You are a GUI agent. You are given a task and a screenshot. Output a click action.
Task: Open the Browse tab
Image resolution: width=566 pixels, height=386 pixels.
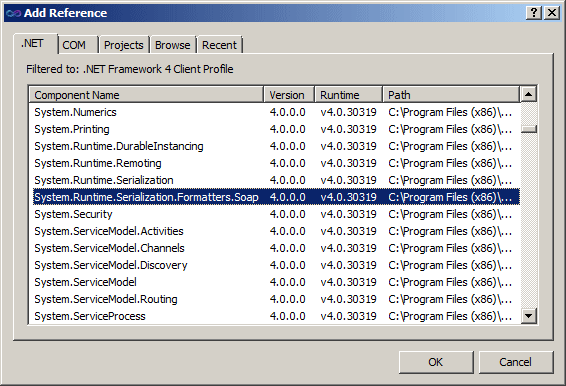pos(173,45)
